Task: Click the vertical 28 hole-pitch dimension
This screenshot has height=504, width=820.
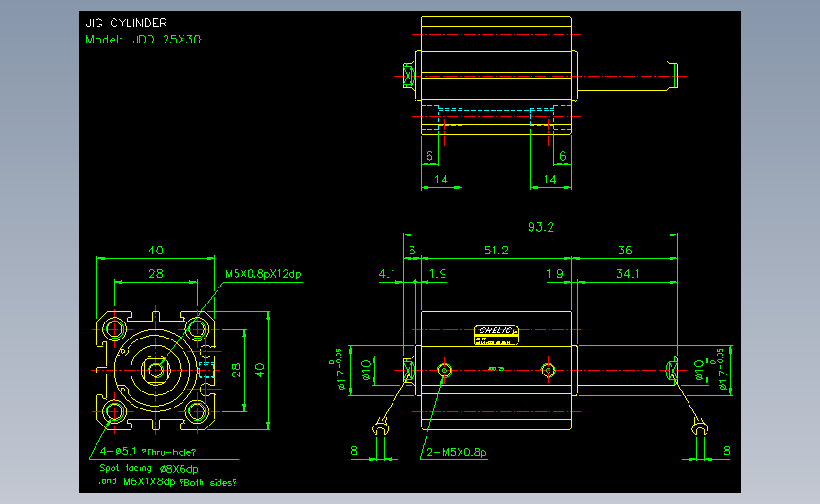Action: 236,370
